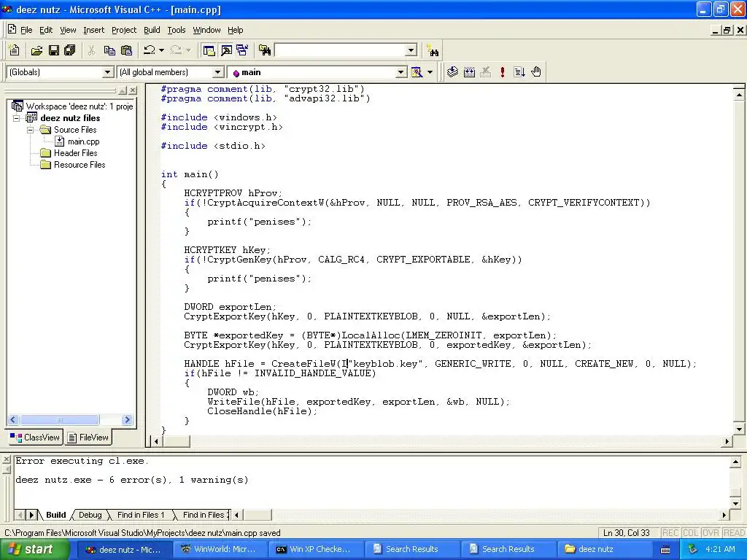747x560 pixels.
Task: Click the Copy icon
Action: (x=109, y=50)
